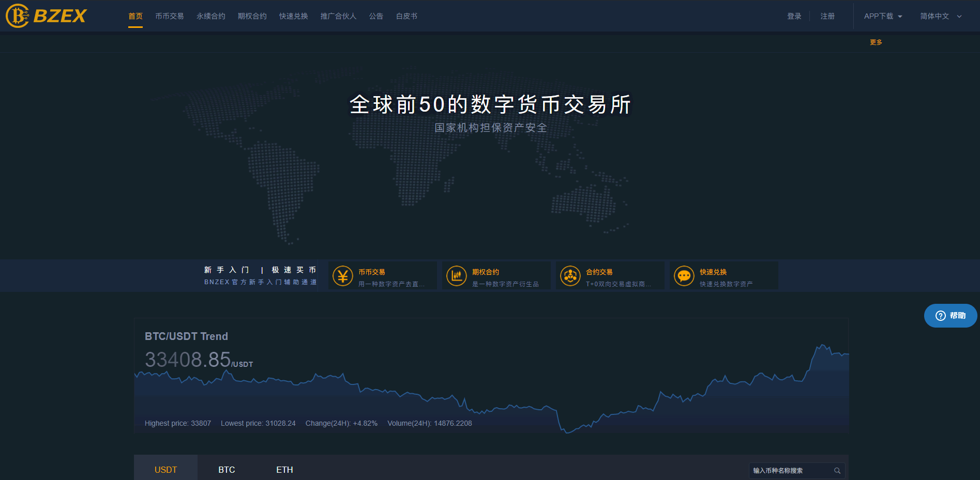The width and height of the screenshot is (980, 480).
Task: Click the question mark help icon
Action: tap(940, 316)
